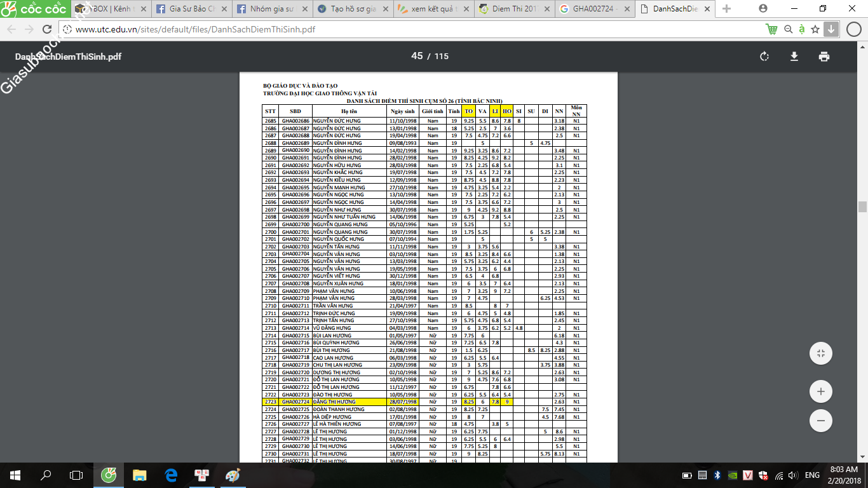Download the PDF file
This screenshot has width=868, height=488.
click(x=794, y=57)
